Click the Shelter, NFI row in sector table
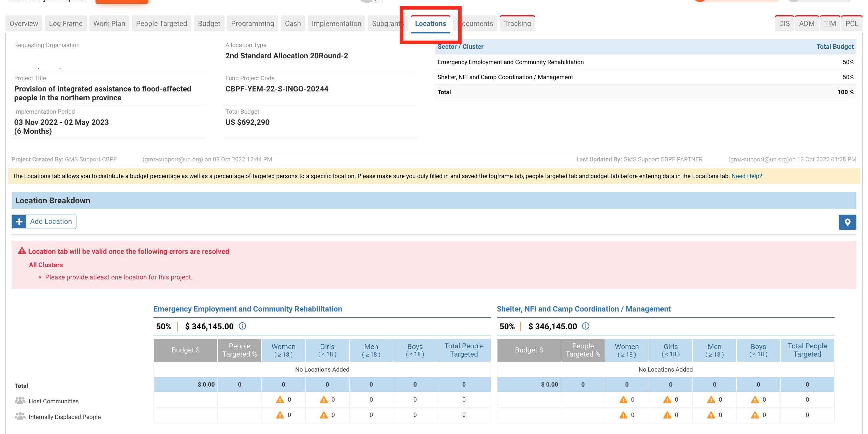 (645, 77)
